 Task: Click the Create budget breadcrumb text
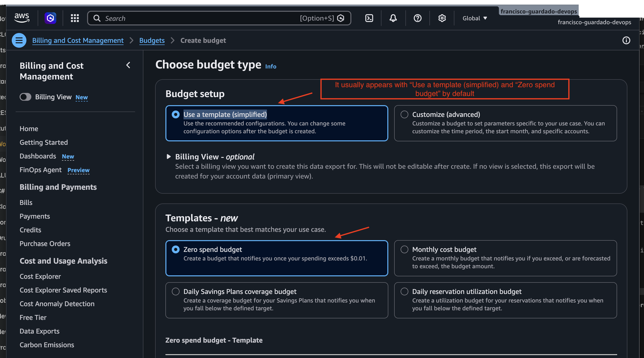tap(203, 41)
